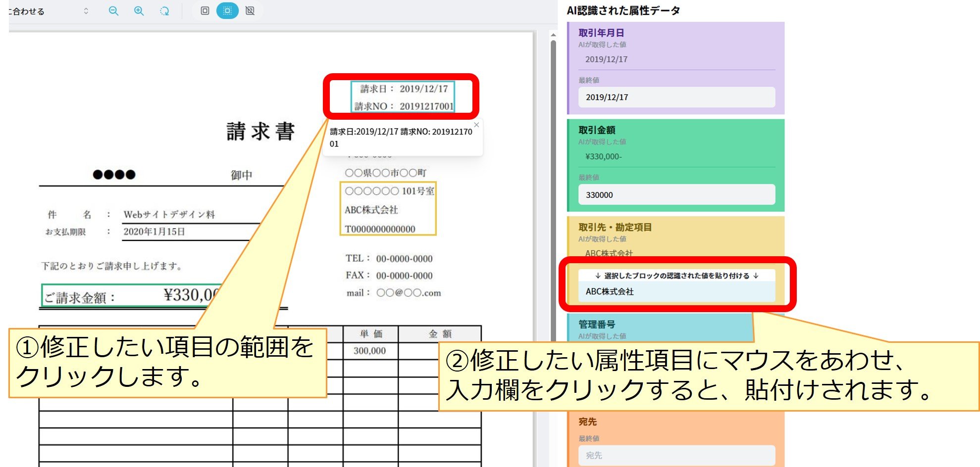
Task: Toggle the highlighted dotted block-selection mode
Action: point(227,10)
